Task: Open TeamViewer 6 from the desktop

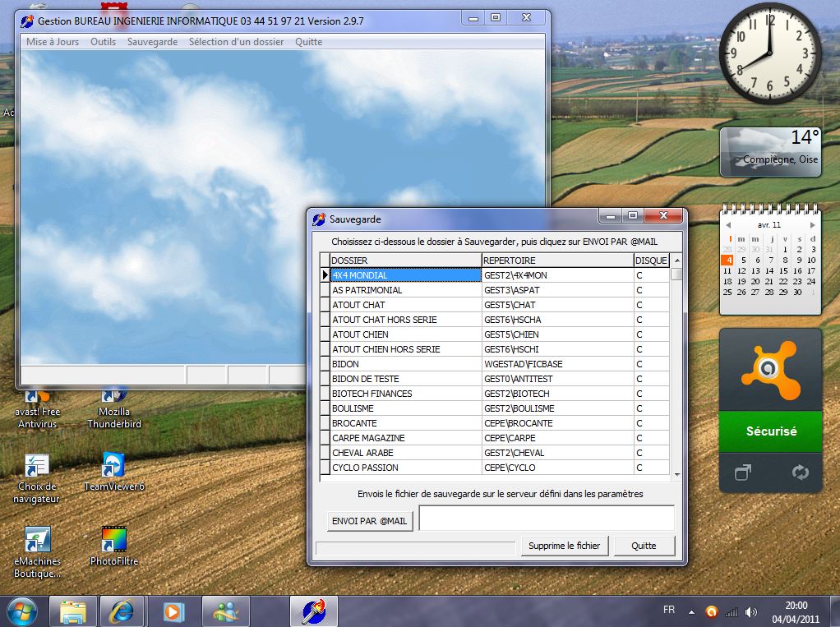Action: [x=113, y=464]
